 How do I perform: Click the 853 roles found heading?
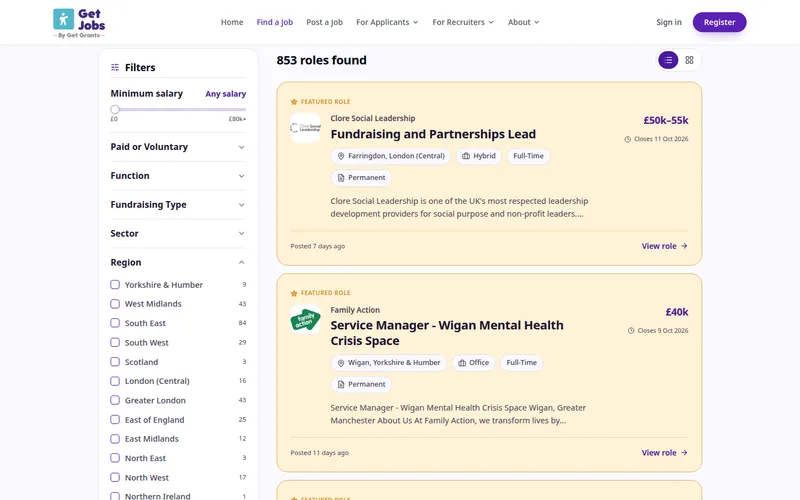click(321, 60)
